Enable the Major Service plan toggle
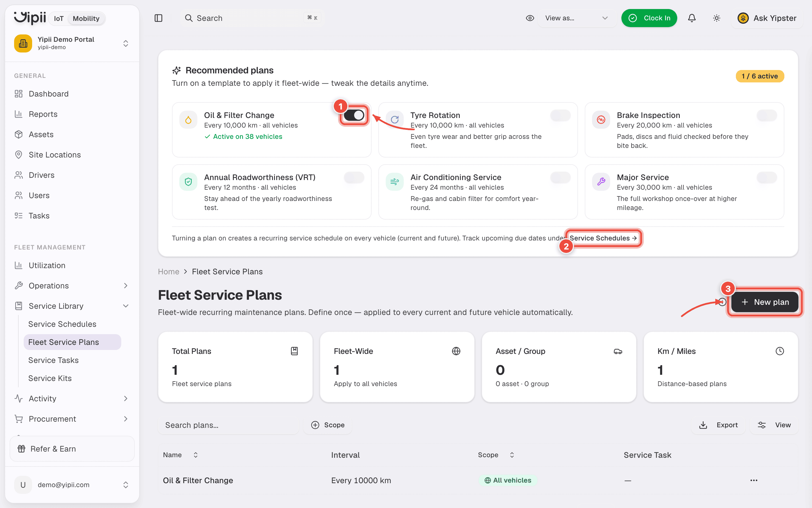 (767, 178)
